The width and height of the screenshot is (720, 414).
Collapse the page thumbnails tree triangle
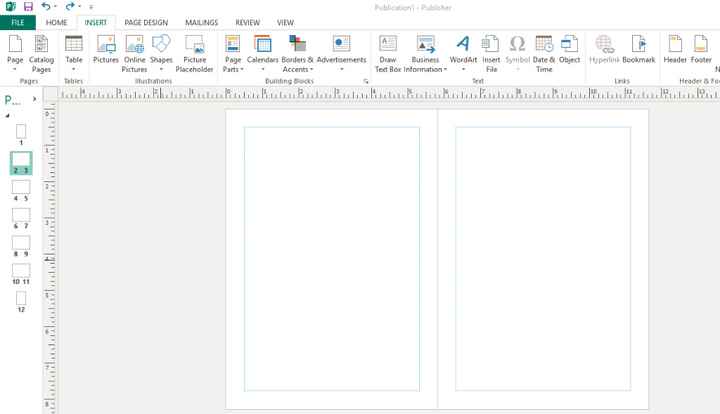click(x=7, y=116)
